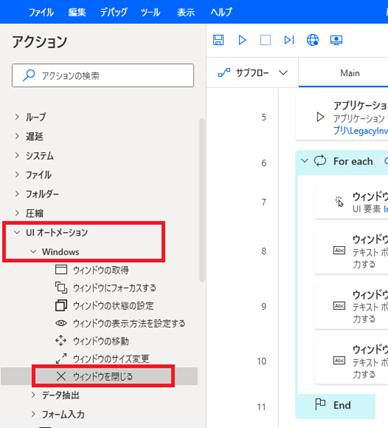
Task: Select the ウィンドウにフォーカスする action
Action: tap(114, 287)
